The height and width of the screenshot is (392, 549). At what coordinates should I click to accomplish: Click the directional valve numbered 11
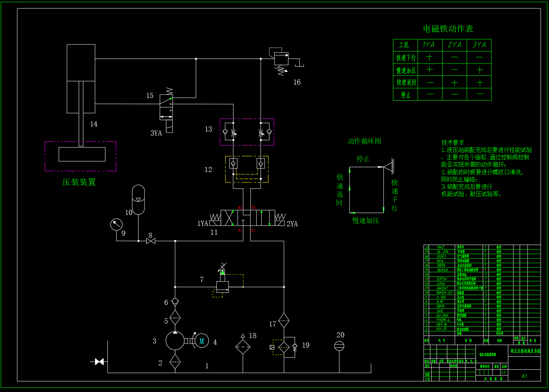(x=248, y=218)
